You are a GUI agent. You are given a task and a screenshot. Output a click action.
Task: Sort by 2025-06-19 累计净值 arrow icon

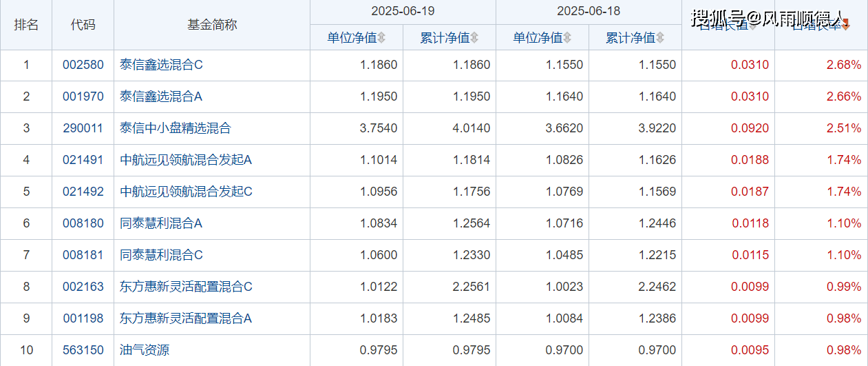474,38
